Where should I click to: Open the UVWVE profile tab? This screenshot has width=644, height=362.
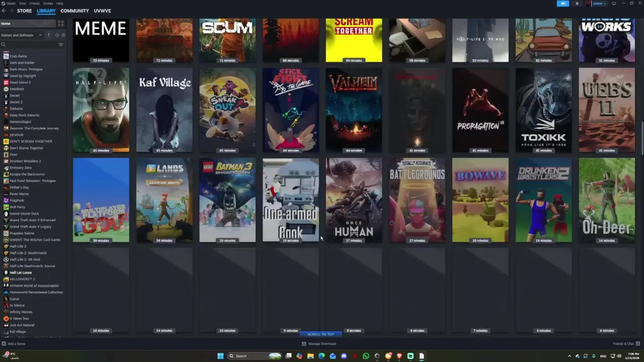tap(102, 11)
